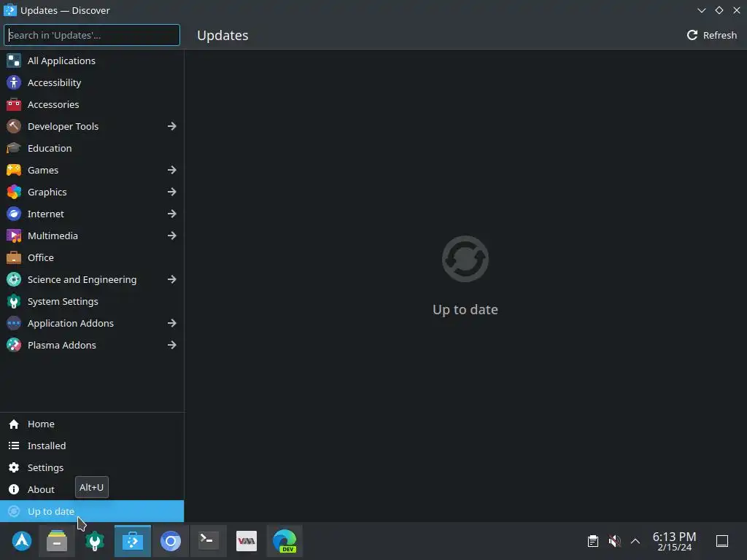Image resolution: width=747 pixels, height=560 pixels.
Task: Switch to Discover on the taskbar
Action: point(133,541)
